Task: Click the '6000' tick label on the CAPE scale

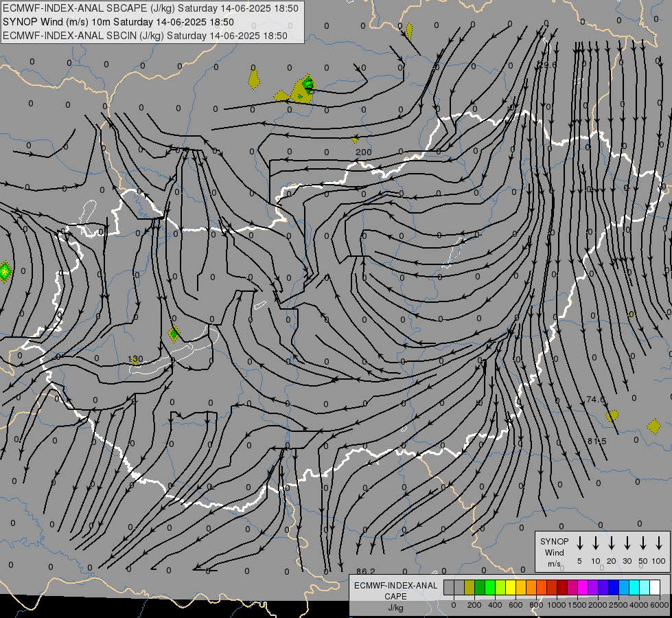Action: pos(659,605)
